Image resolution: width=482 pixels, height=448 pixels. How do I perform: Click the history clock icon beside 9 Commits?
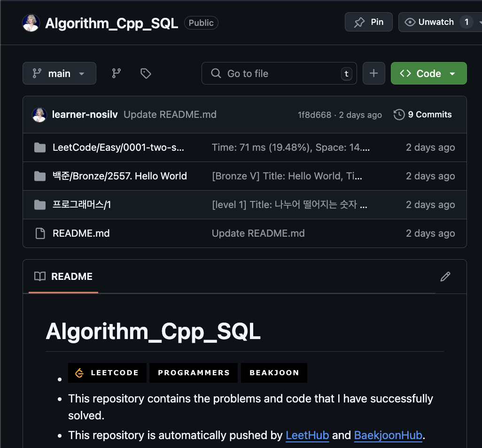[x=399, y=115]
